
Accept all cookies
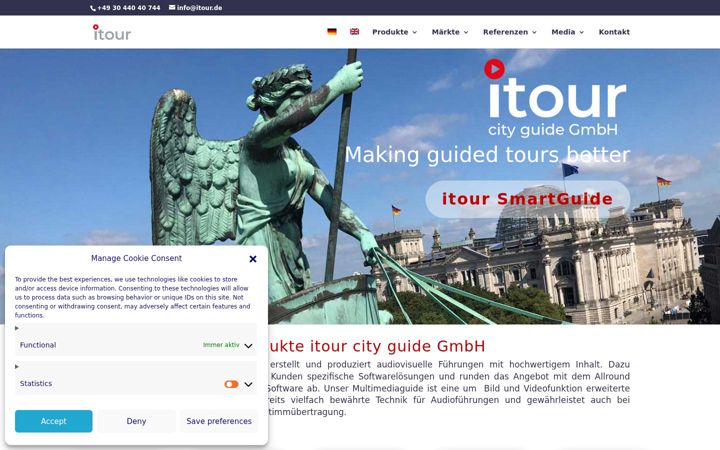click(53, 421)
